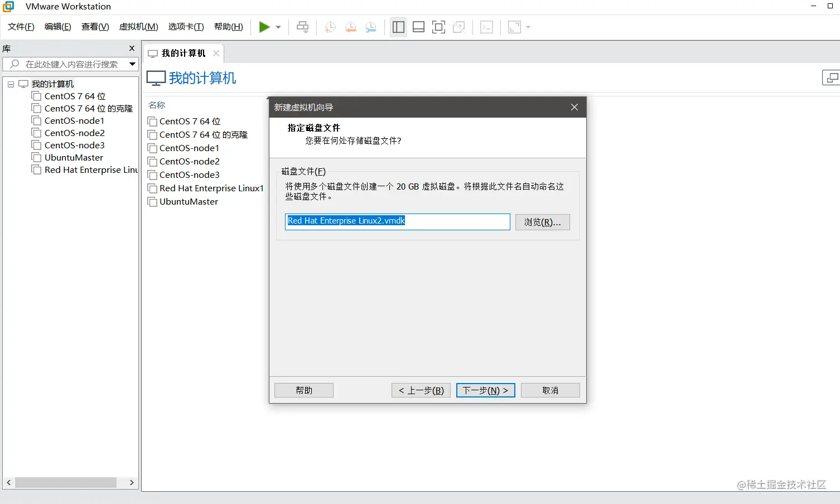
Task: Minimize the VMware Workstation window
Action: click(813, 6)
